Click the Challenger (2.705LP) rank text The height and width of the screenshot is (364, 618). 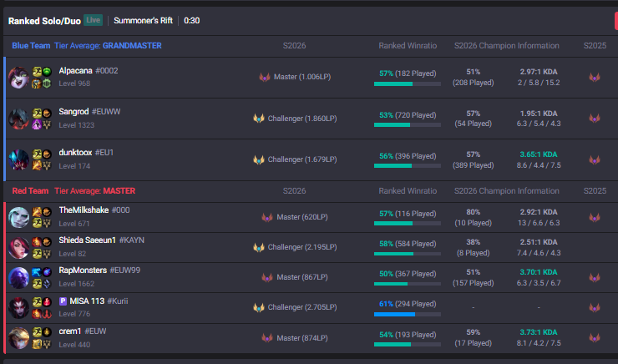coord(302,307)
